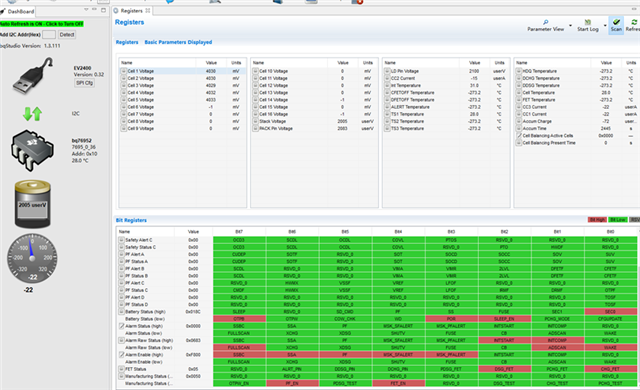Viewport: 640px width, 390px height.
Task: Toggle the Scan button in Registers toolbar
Action: pyautogui.click(x=616, y=25)
